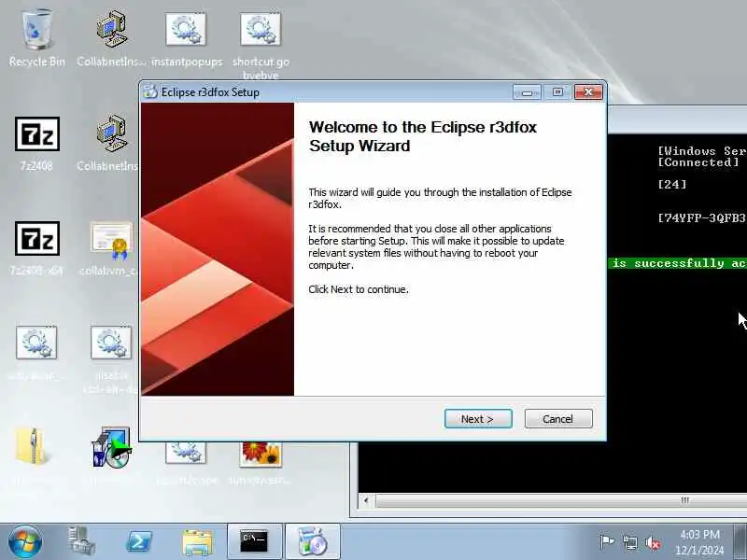
Task: Select the top-row CollabnetIns computer icon
Action: click(111, 39)
